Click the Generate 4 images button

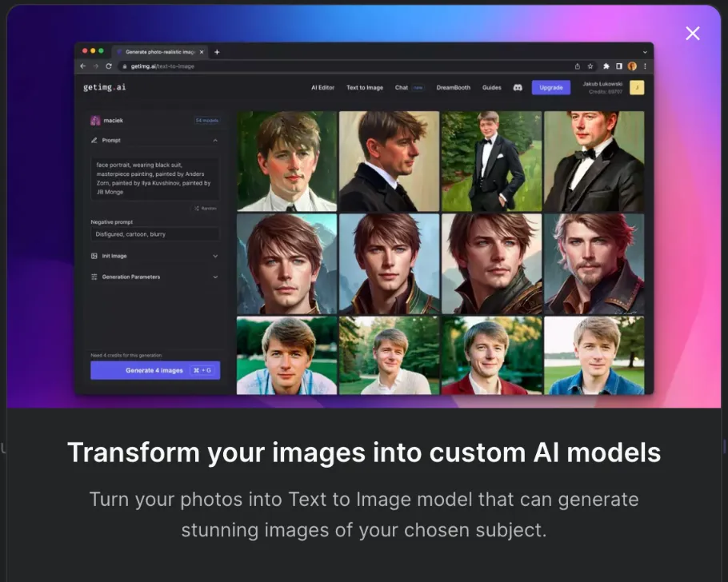(x=154, y=370)
